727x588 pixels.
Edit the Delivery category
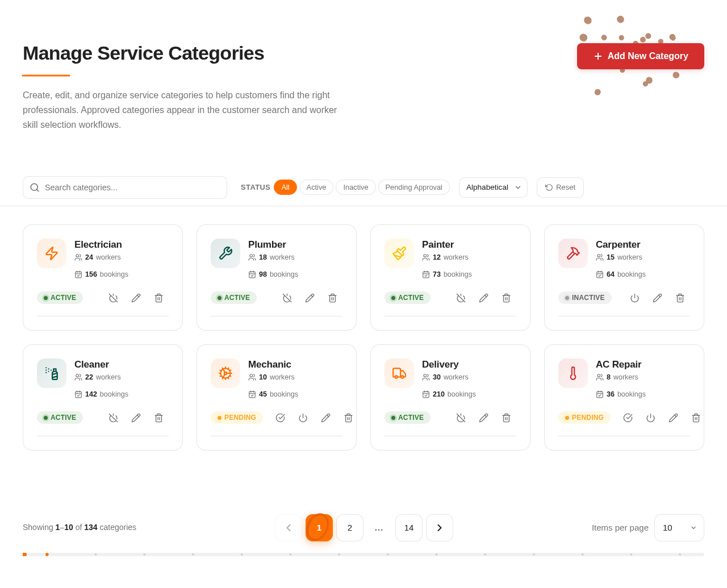point(484,418)
